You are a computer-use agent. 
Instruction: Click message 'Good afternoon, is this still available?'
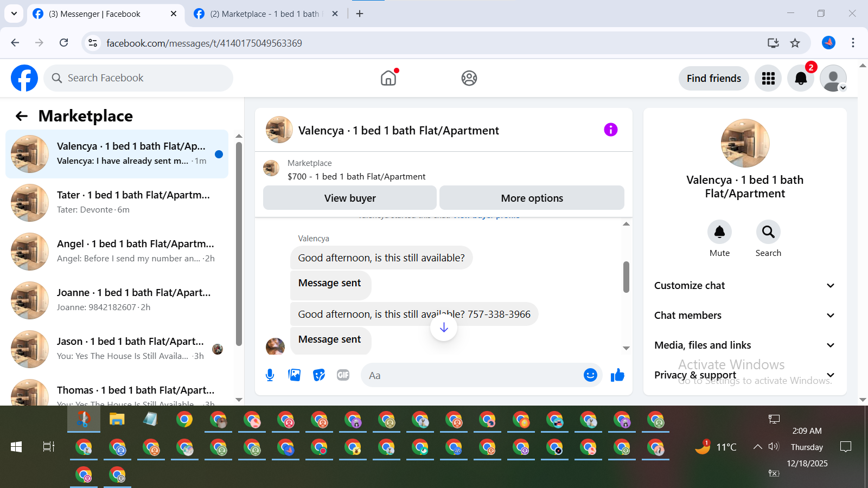[x=381, y=258]
